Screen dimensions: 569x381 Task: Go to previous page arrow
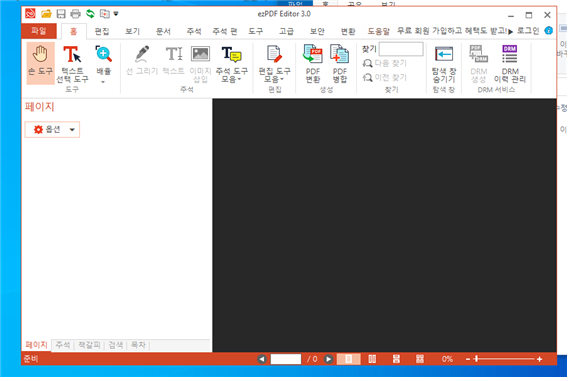coord(262,359)
